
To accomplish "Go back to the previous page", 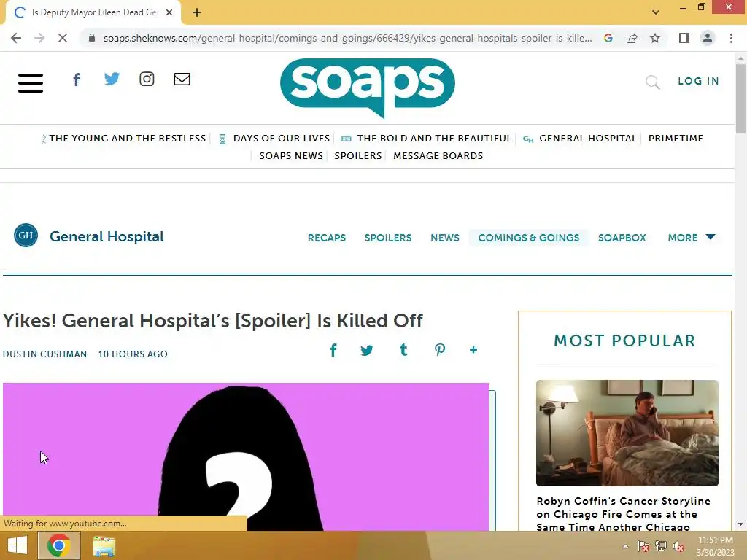I will click(x=16, y=38).
